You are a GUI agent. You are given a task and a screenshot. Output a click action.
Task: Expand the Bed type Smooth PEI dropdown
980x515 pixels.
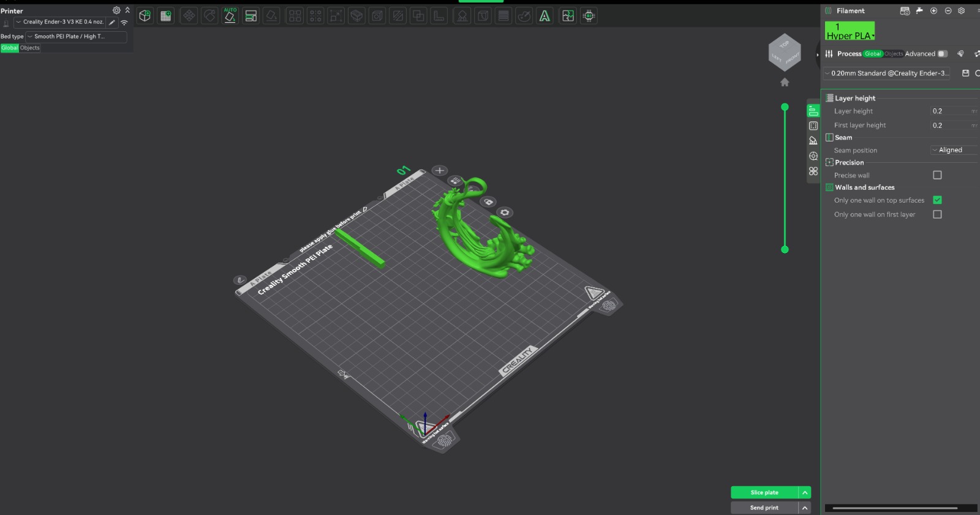click(76, 37)
